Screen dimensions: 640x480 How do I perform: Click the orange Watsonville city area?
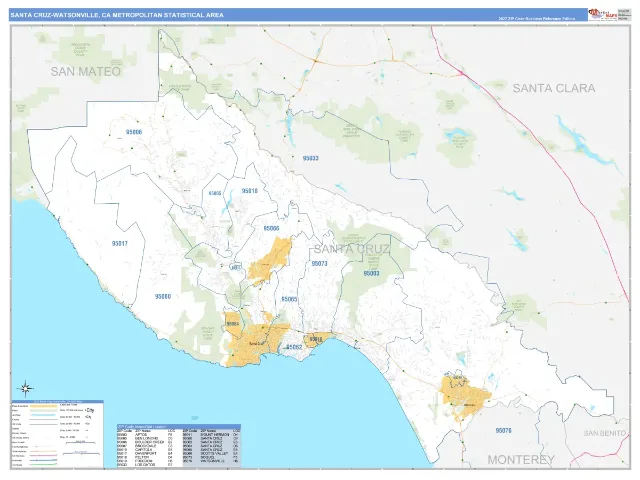click(465, 394)
